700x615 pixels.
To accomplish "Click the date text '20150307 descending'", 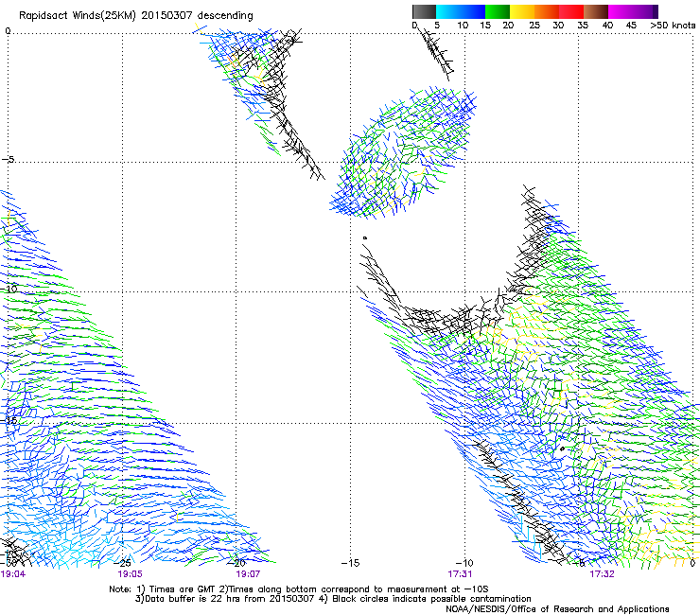I will pos(197,16).
